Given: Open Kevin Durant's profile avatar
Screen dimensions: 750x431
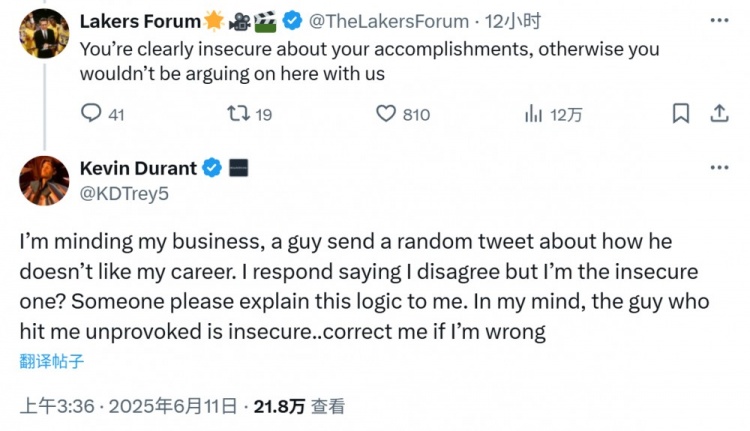Looking at the screenshot, I should pyautogui.click(x=44, y=181).
